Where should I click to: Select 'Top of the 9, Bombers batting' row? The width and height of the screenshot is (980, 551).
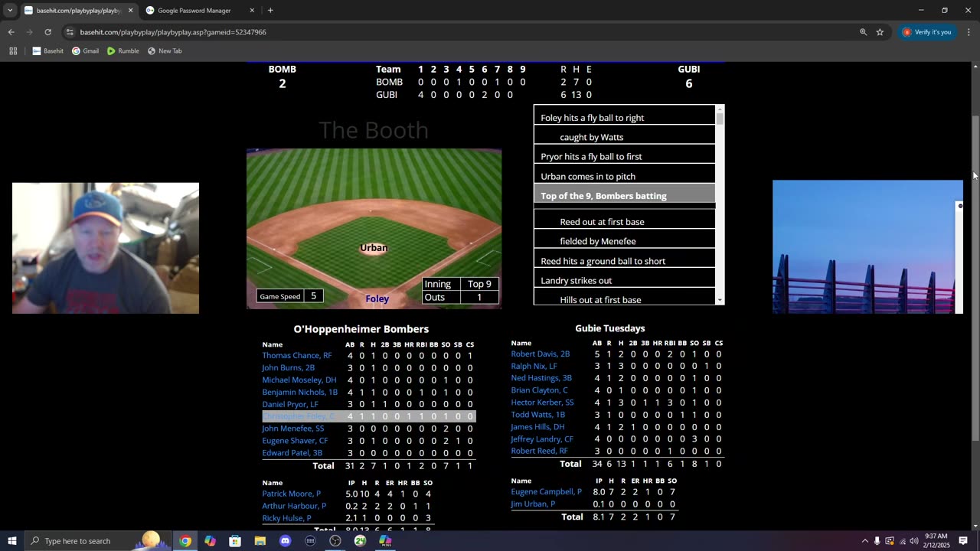pos(625,196)
